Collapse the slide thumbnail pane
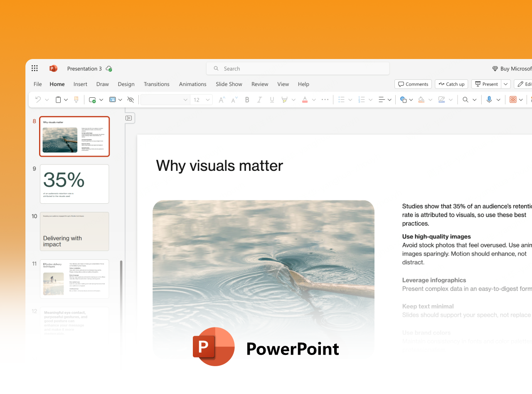This screenshot has height=394, width=532. pyautogui.click(x=129, y=118)
